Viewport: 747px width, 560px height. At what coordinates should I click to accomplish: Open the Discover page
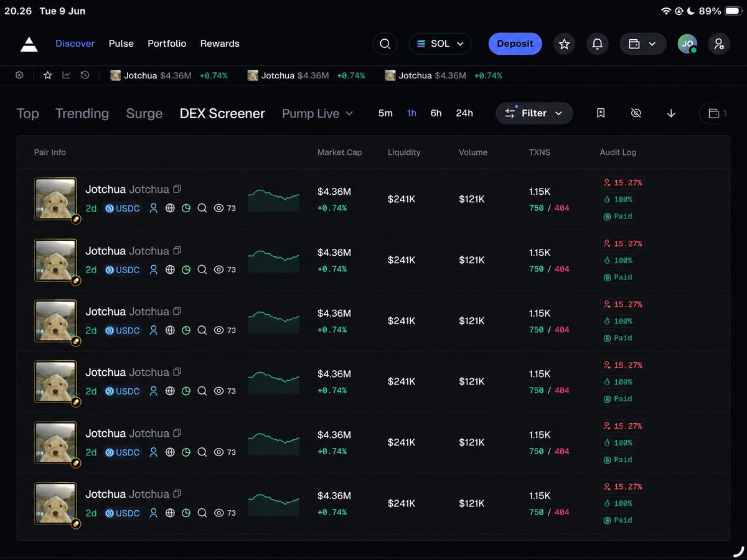coord(75,44)
